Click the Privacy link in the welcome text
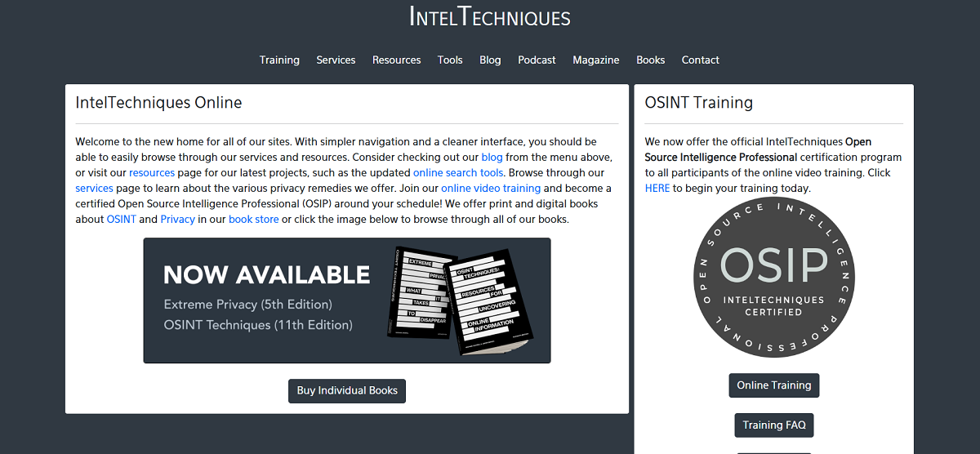Viewport: 980px width, 454px height. click(178, 219)
